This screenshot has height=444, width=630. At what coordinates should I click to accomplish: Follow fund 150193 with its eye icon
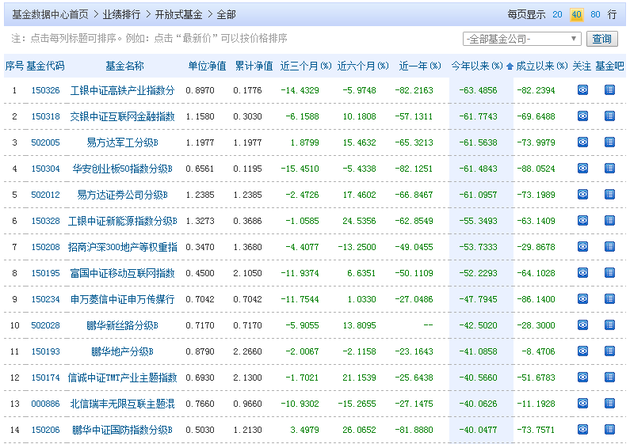point(583,351)
